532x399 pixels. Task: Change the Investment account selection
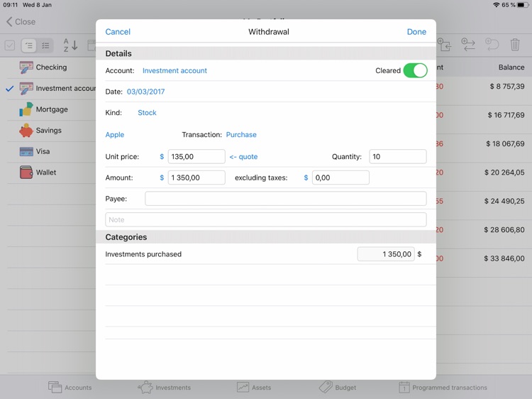pos(174,70)
